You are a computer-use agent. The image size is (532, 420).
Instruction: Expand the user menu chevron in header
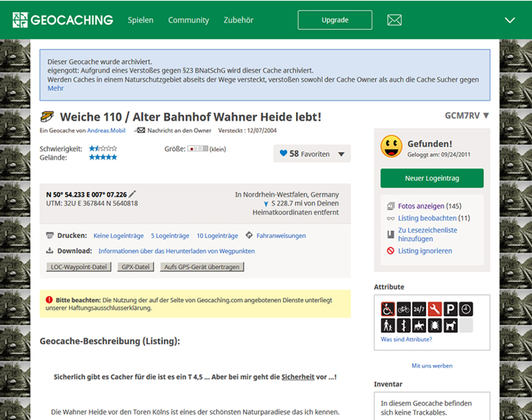[x=510, y=20]
